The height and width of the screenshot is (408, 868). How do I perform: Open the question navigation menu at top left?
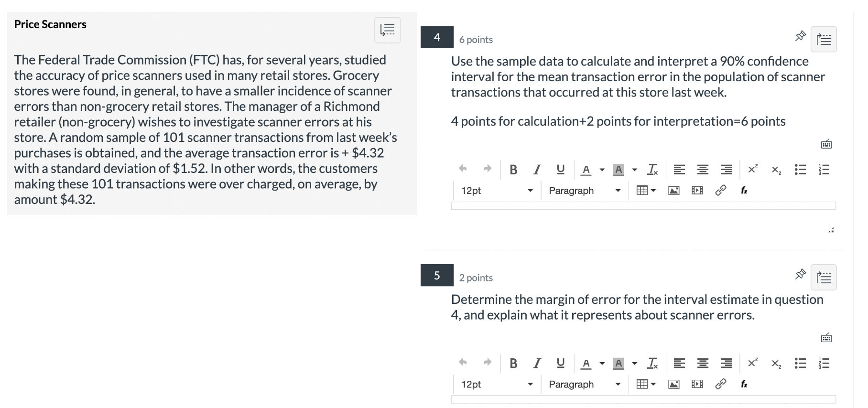coord(387,30)
